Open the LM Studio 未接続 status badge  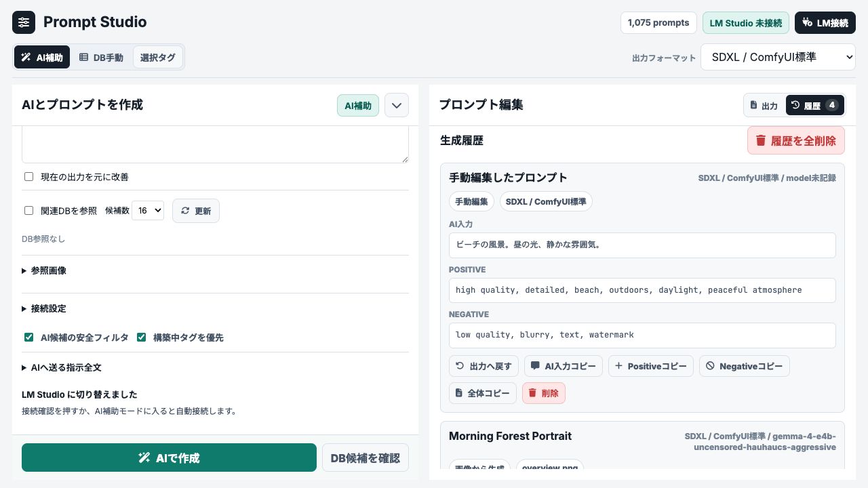pyautogui.click(x=746, y=22)
